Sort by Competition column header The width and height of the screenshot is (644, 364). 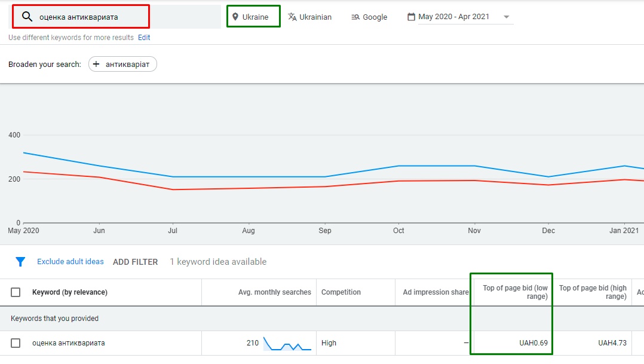(x=341, y=292)
